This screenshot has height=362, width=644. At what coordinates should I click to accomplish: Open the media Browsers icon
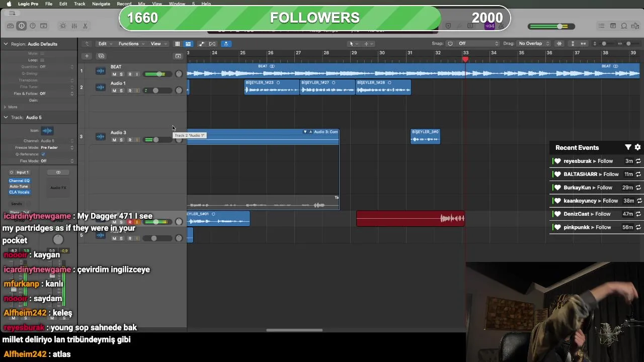635,26
